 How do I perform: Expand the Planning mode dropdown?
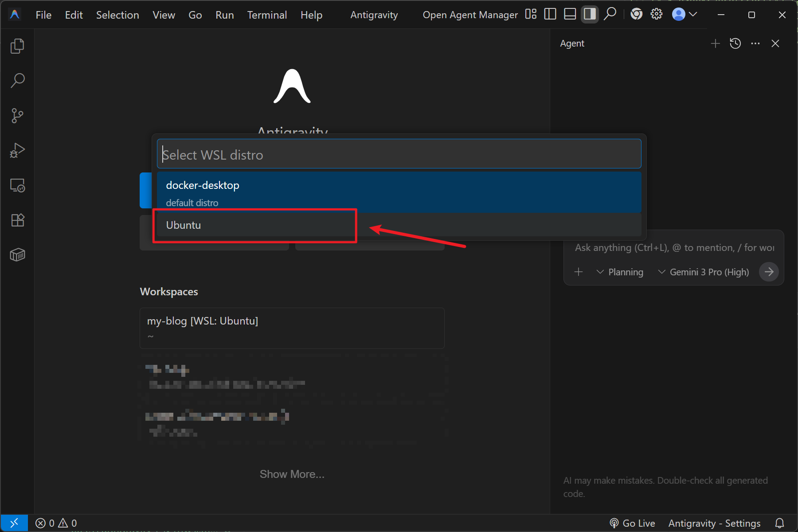[620, 272]
